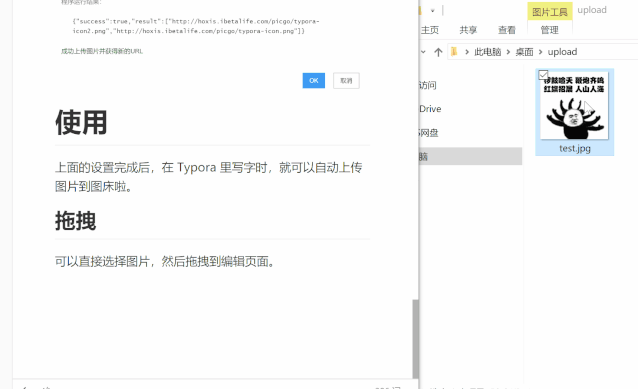Open the quick access toolbar dropdown arrow
The image size is (638, 389).
point(433,11)
